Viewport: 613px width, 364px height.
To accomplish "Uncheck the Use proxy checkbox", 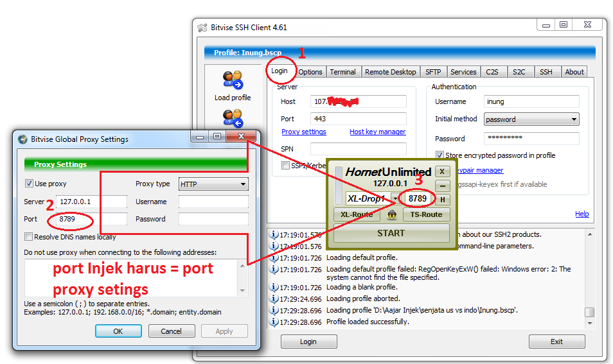I will click(x=29, y=183).
